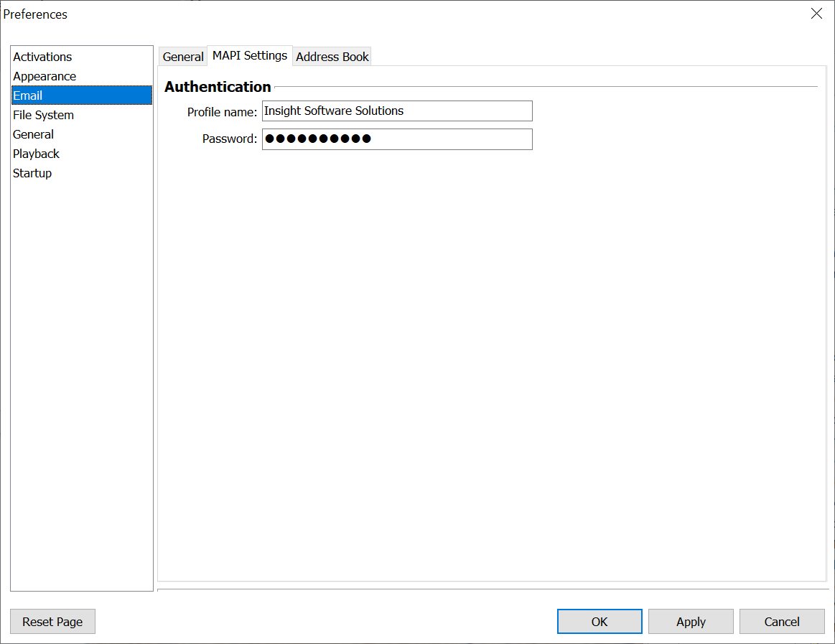Focus the Password input field
This screenshot has width=835, height=644.
click(x=397, y=139)
